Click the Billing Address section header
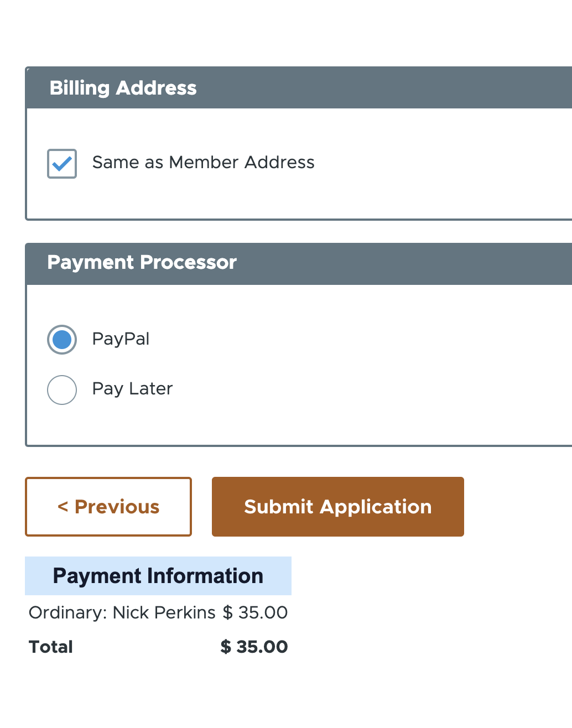This screenshot has width=572, height=728. [x=123, y=87]
